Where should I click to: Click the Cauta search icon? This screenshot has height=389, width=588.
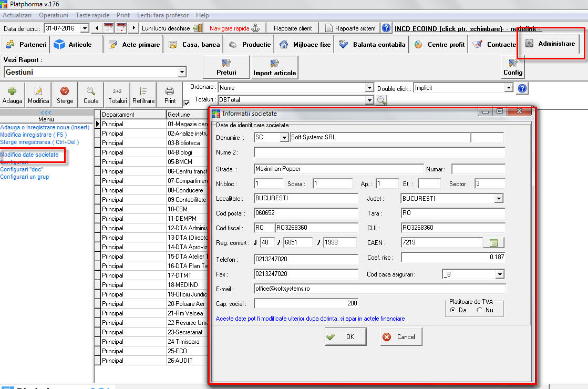[x=91, y=91]
